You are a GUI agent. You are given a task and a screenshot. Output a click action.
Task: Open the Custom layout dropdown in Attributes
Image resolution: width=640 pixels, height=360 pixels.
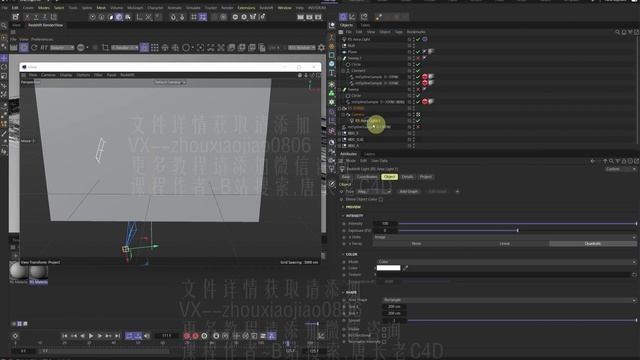point(620,169)
